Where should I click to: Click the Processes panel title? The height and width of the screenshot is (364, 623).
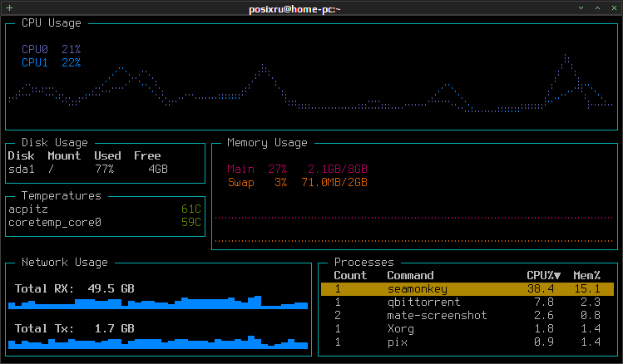[364, 263]
